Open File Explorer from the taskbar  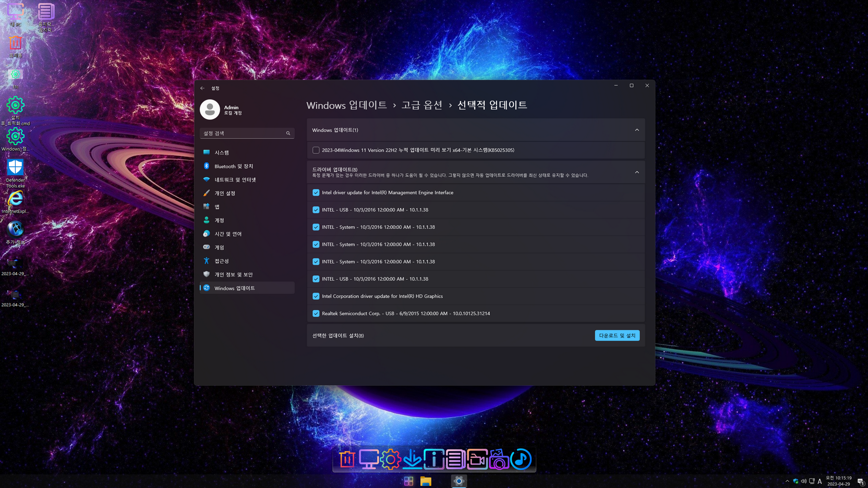tap(426, 481)
